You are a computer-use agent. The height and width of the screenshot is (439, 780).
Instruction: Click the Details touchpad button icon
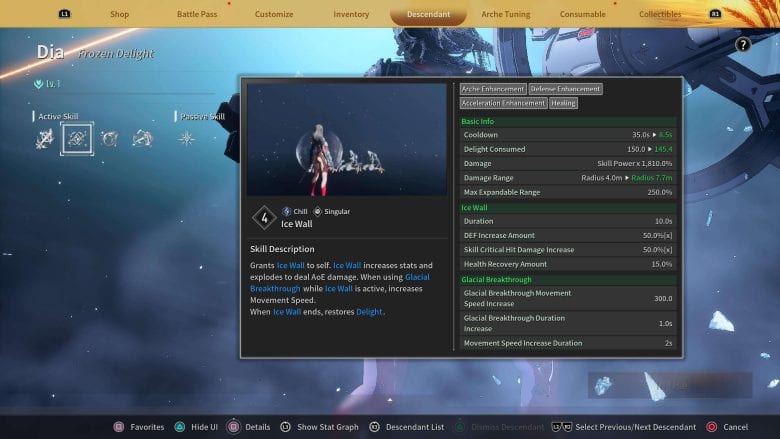pyautogui.click(x=233, y=427)
